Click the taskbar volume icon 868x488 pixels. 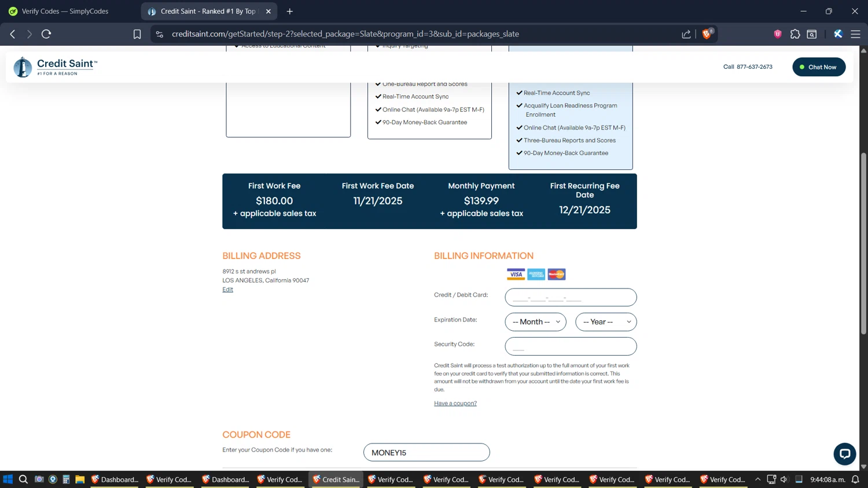[x=784, y=479]
